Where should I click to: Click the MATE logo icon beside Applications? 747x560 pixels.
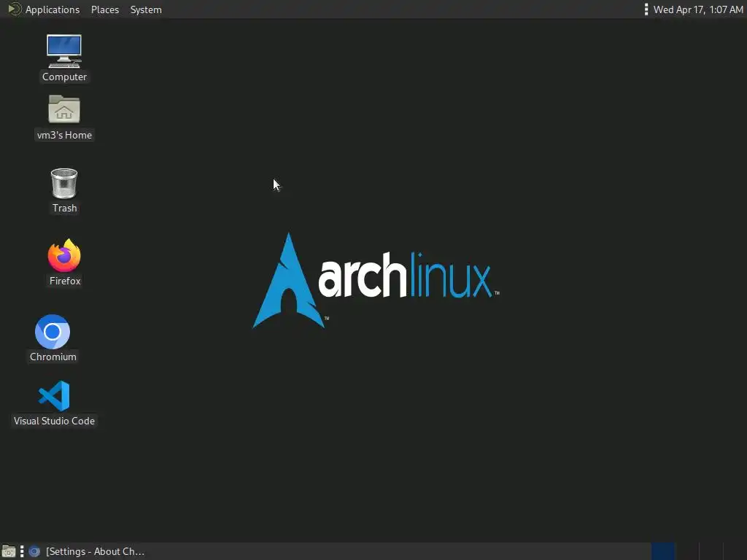click(x=15, y=9)
